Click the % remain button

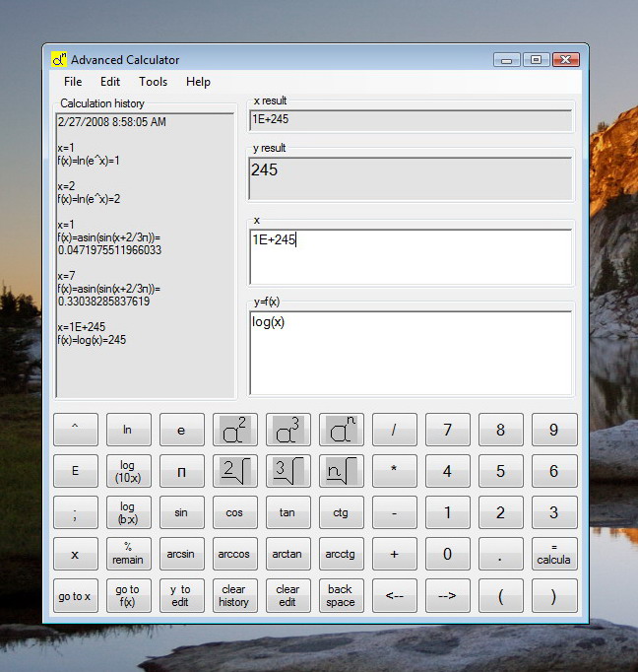pos(128,554)
